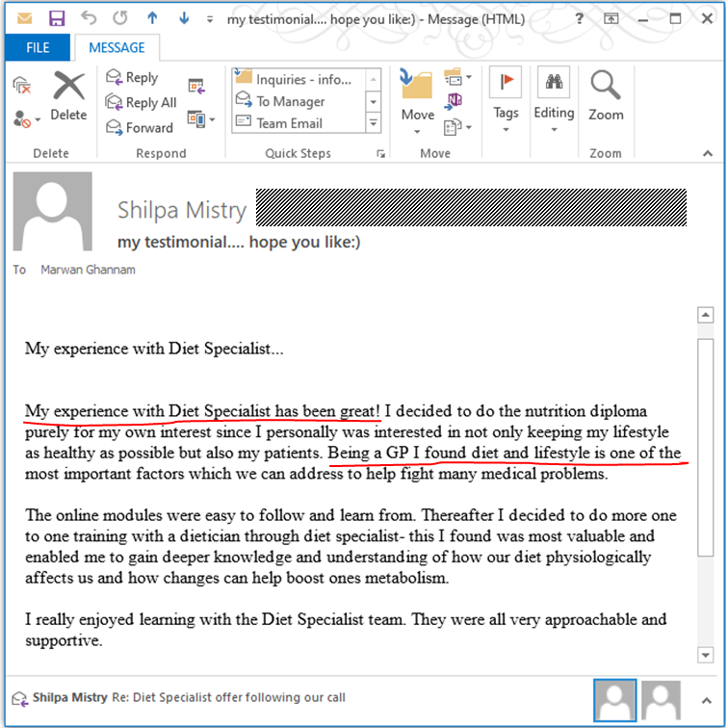Open Quick Steps dialog launcher
Viewport: 728px width, 728px height.
(380, 154)
